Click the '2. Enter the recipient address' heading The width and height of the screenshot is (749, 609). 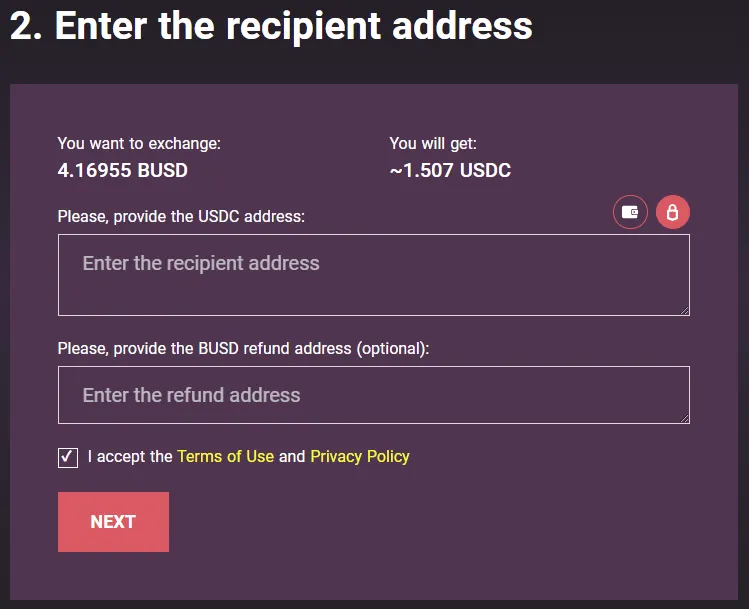[271, 26]
